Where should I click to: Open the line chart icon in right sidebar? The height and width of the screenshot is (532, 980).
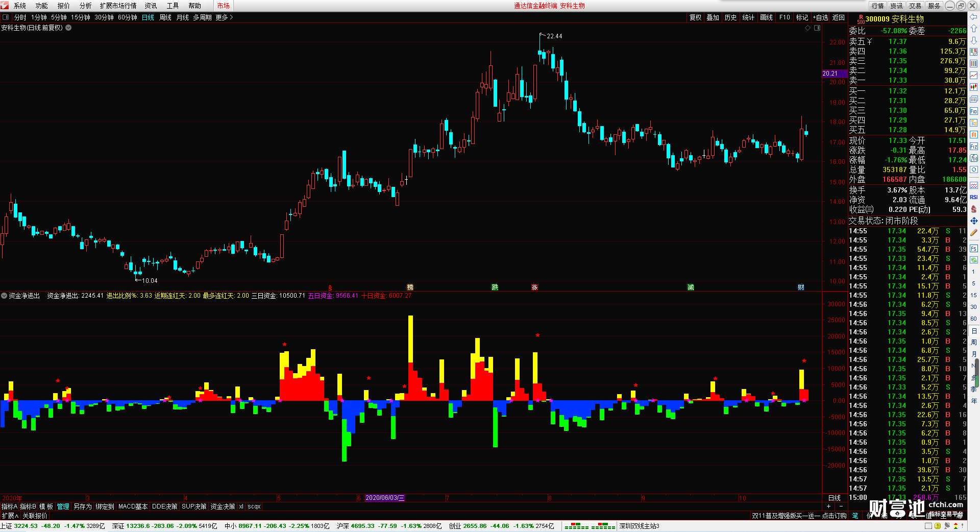pyautogui.click(x=974, y=76)
